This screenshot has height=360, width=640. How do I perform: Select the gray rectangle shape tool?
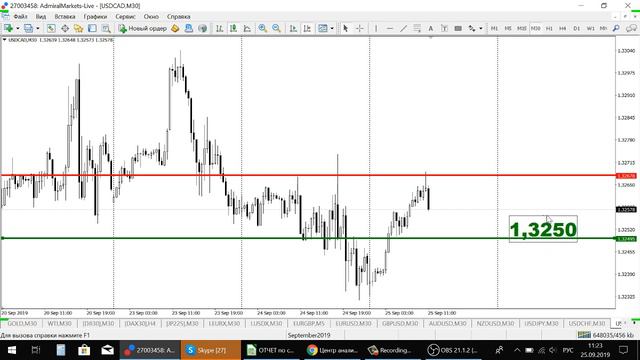coord(458,28)
